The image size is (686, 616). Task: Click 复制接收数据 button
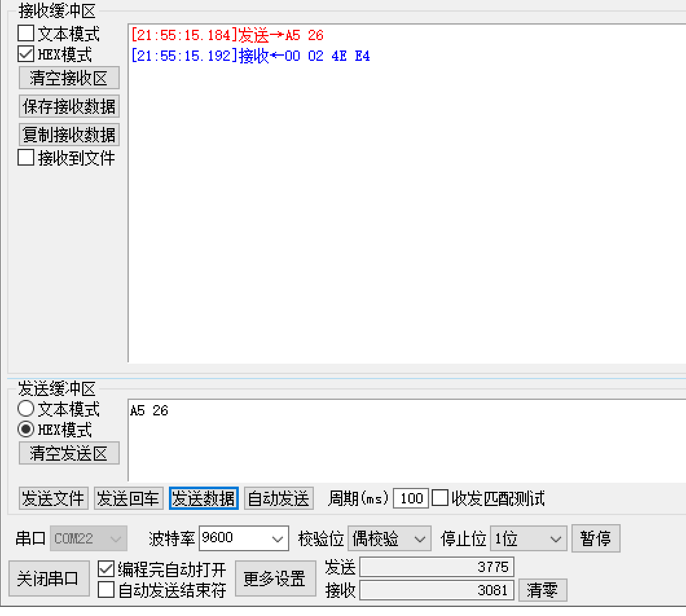coord(69,135)
